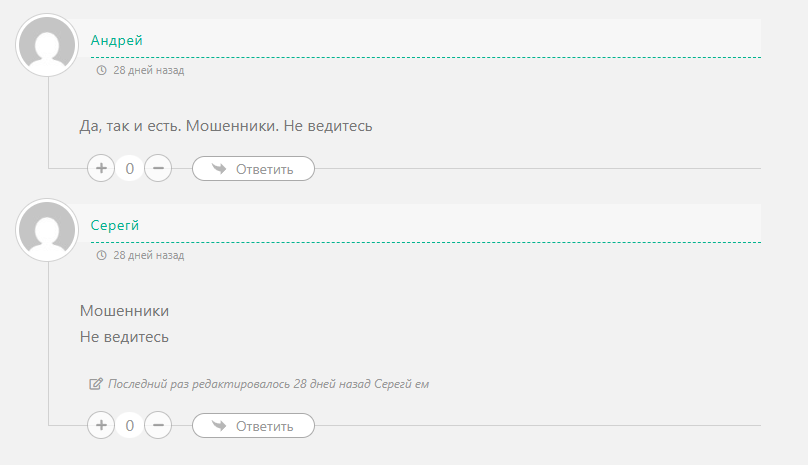Downvote Серегй's comment with the minus icon
This screenshot has width=808, height=465.
(x=158, y=425)
